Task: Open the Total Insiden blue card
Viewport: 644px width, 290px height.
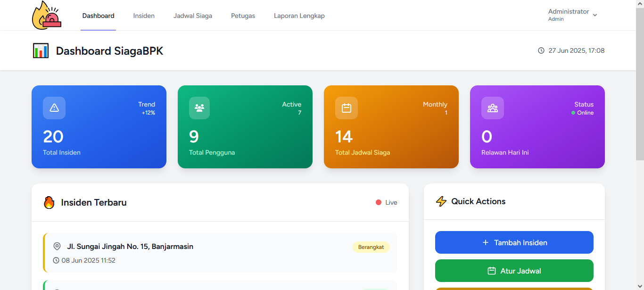Action: tap(99, 127)
